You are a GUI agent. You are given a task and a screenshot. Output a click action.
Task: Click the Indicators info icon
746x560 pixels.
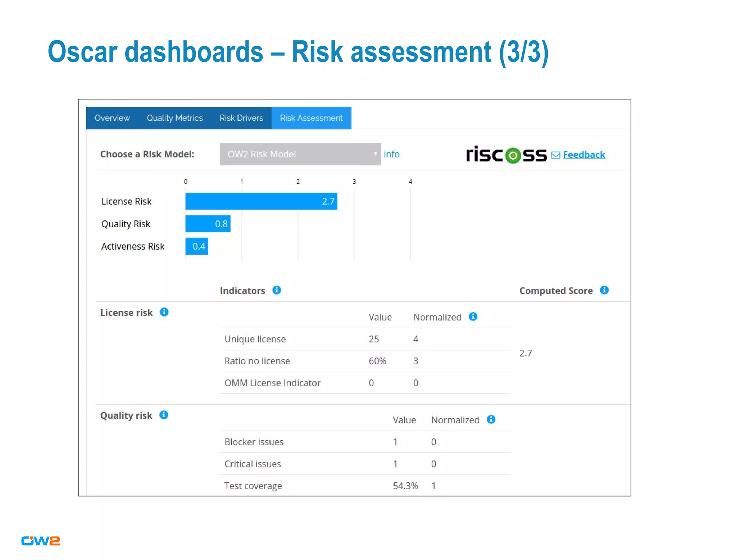(277, 290)
